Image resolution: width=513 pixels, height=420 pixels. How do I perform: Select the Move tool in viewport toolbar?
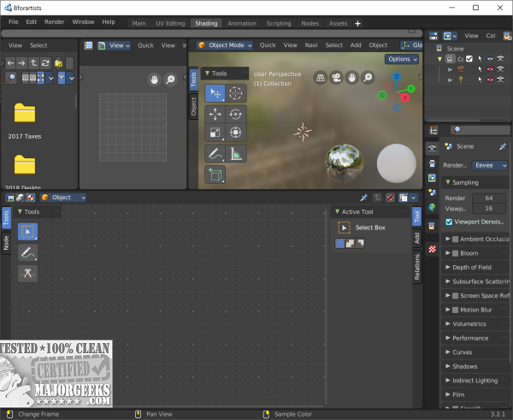214,114
